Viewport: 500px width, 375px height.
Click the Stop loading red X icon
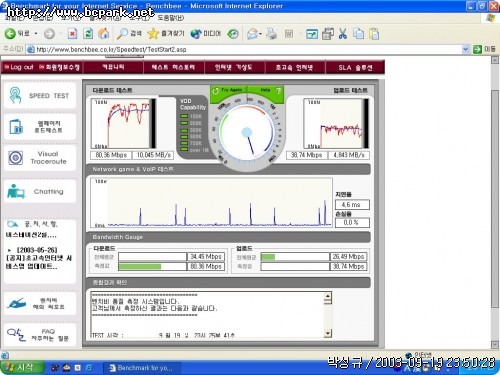point(72,33)
